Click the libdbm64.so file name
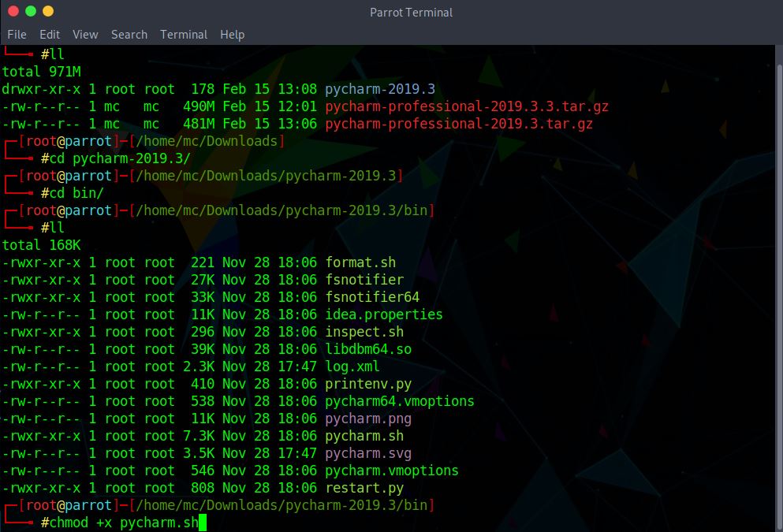The width and height of the screenshot is (783, 532). point(368,349)
